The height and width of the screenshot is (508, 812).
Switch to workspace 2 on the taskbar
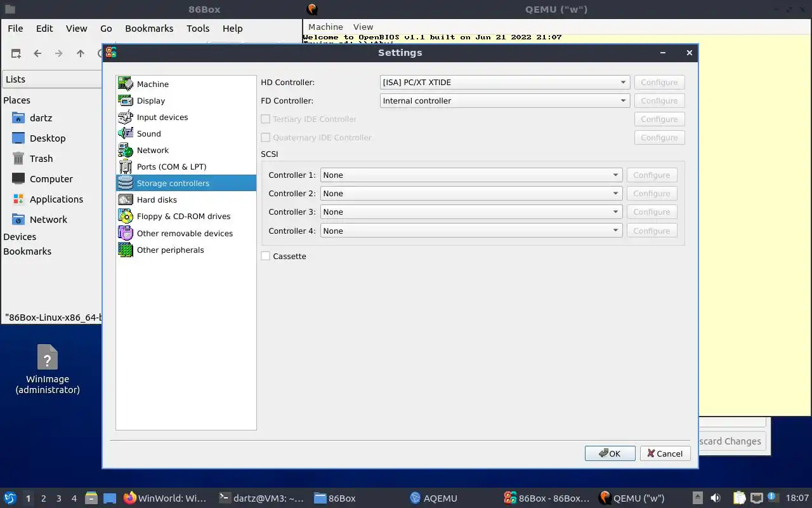tap(44, 498)
